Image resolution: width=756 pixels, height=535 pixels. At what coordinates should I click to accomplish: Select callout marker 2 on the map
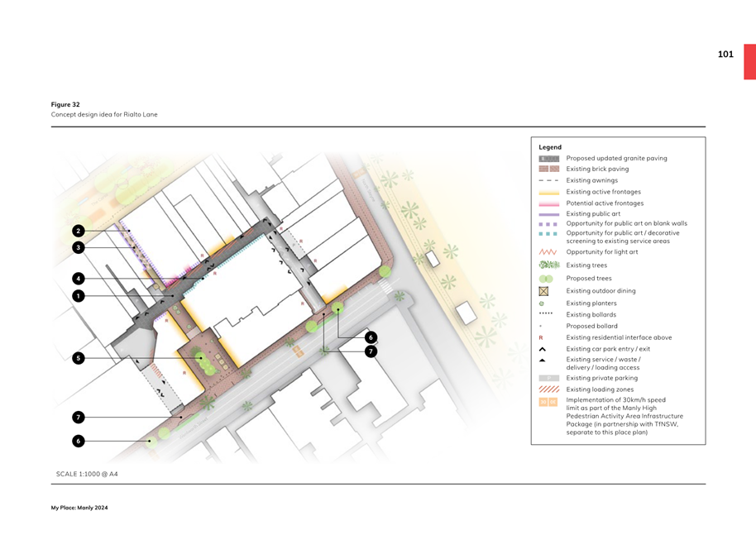pyautogui.click(x=79, y=232)
